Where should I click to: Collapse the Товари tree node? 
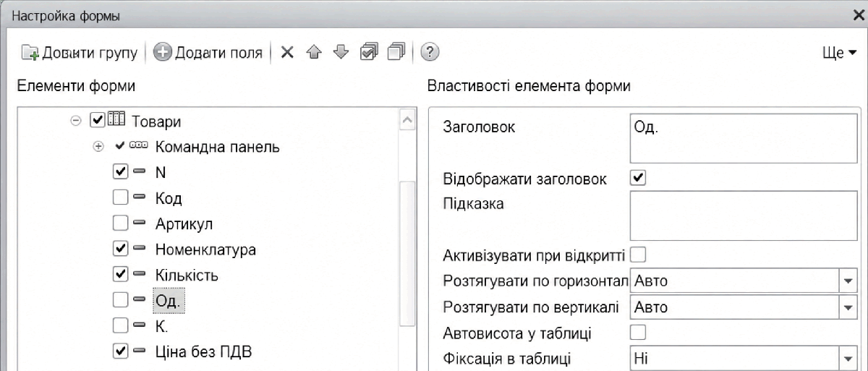tap(75, 121)
